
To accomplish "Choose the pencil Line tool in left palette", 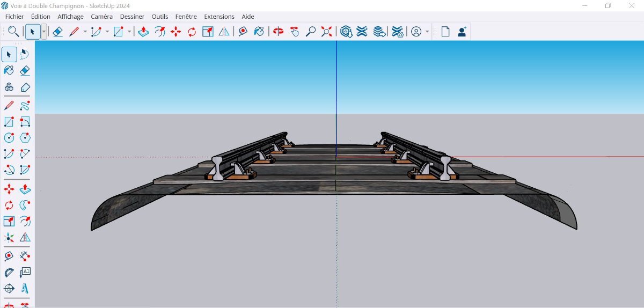I will coord(9,106).
